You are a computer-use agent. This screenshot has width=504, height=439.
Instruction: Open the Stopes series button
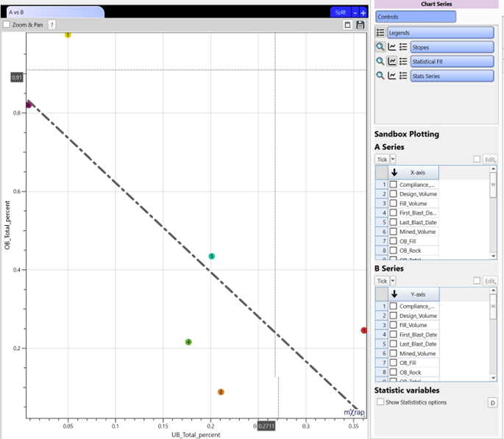[x=451, y=47]
